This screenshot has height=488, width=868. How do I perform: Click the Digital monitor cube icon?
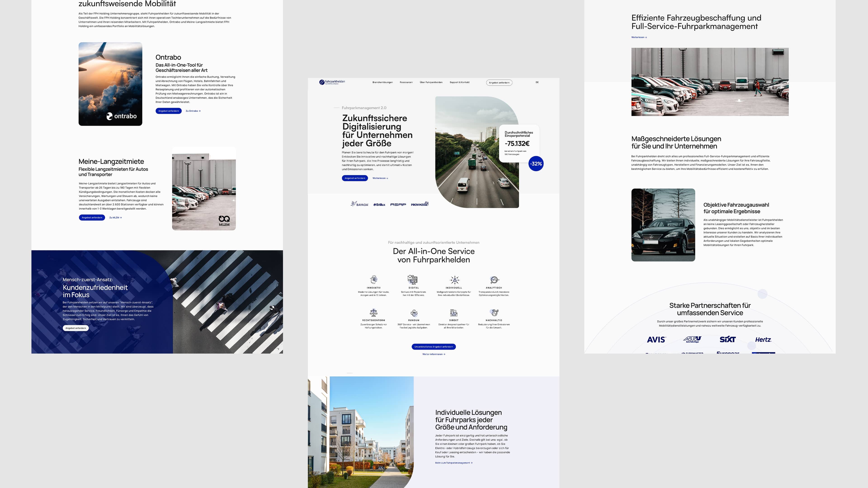(413, 279)
